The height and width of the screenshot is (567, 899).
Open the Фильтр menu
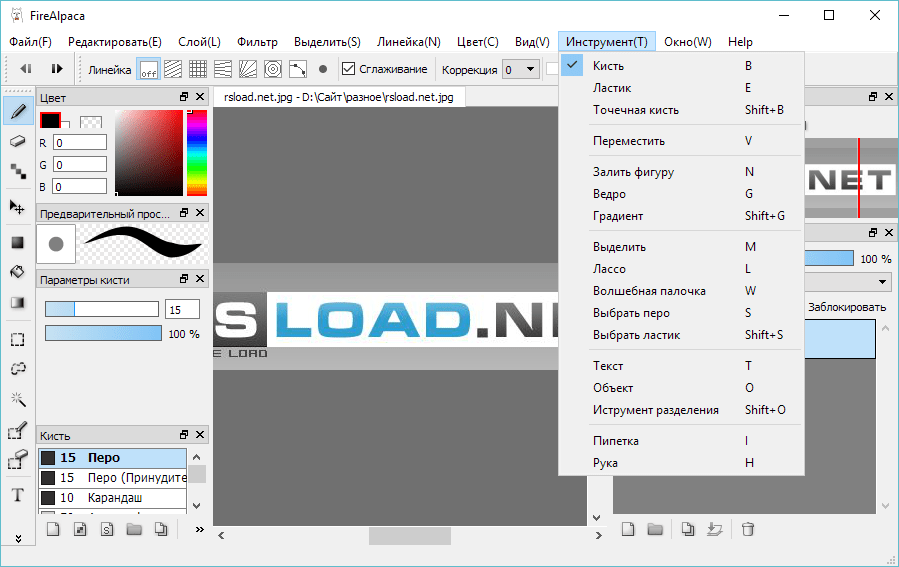[257, 42]
